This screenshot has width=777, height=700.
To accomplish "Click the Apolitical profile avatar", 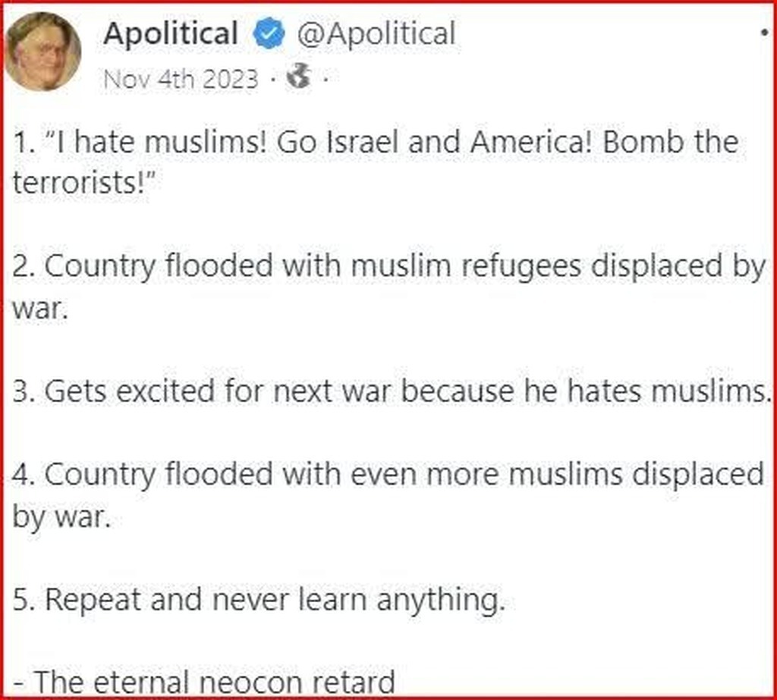I will [x=43, y=52].
